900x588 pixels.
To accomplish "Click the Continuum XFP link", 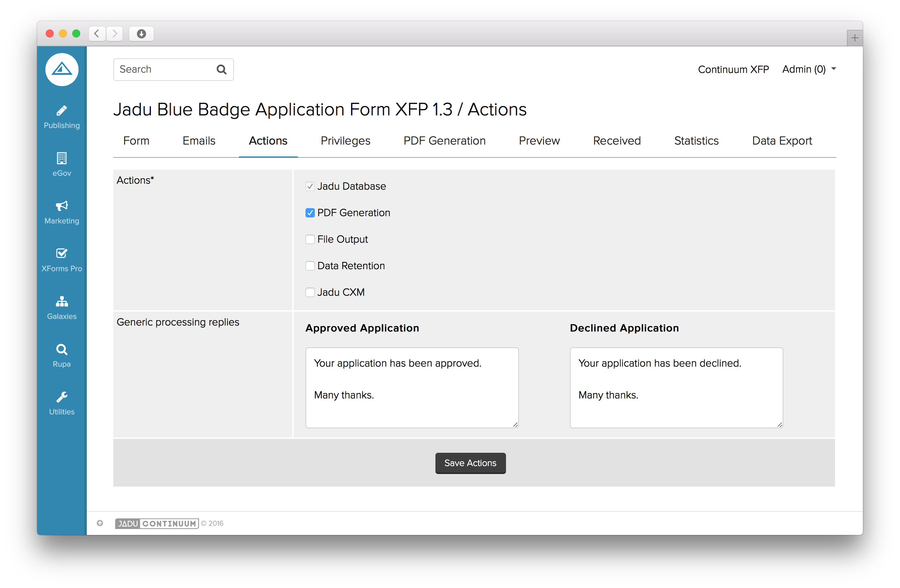I will click(733, 70).
